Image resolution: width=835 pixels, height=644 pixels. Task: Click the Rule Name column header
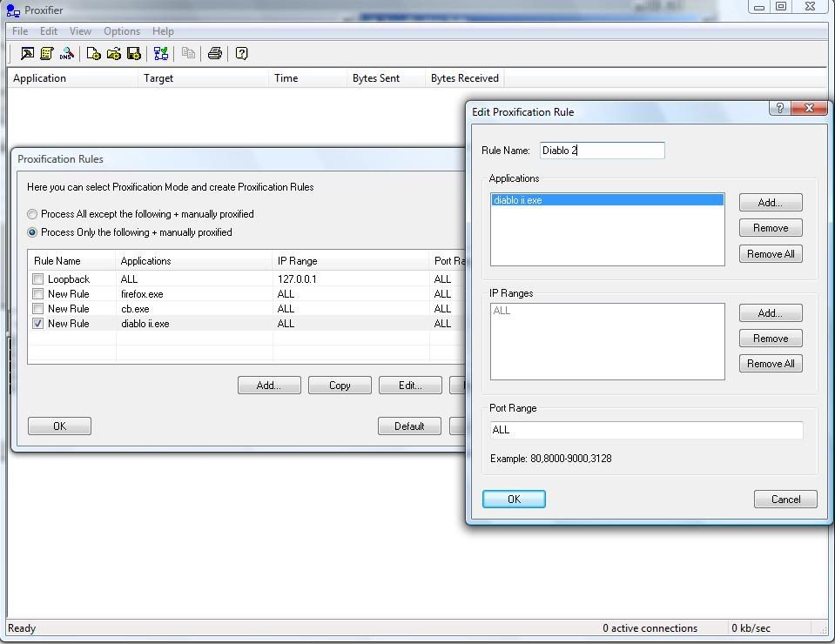tap(72, 261)
